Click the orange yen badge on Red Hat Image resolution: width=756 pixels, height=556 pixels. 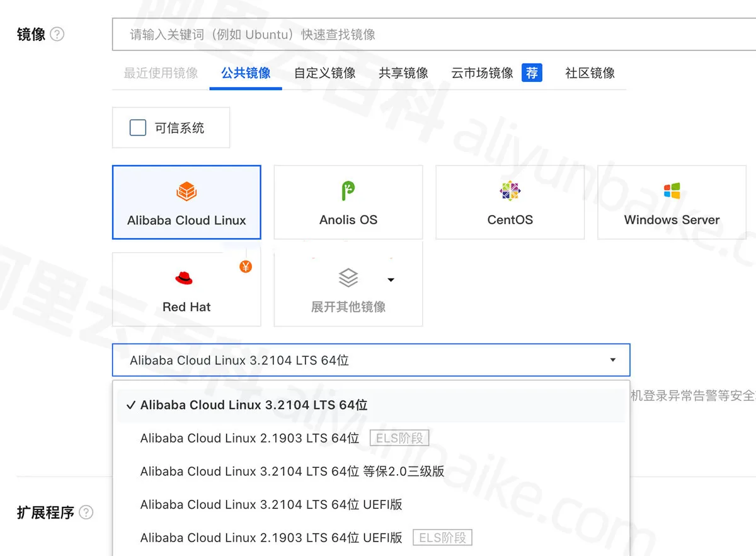[246, 267]
